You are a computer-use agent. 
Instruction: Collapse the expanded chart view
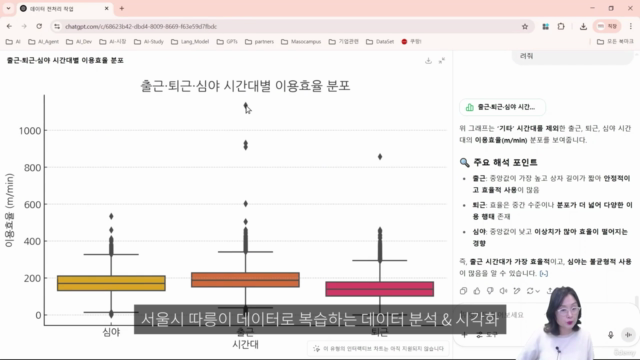click(x=442, y=61)
